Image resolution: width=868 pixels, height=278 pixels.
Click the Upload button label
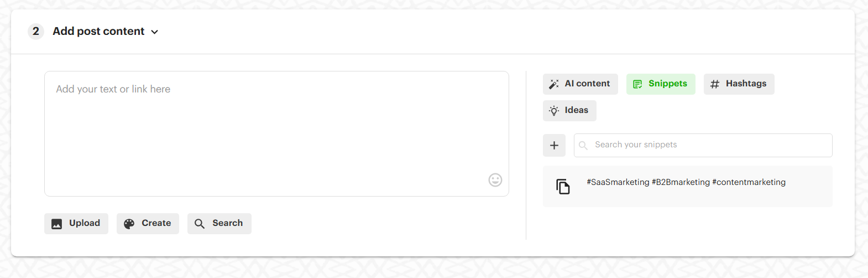pos(85,223)
